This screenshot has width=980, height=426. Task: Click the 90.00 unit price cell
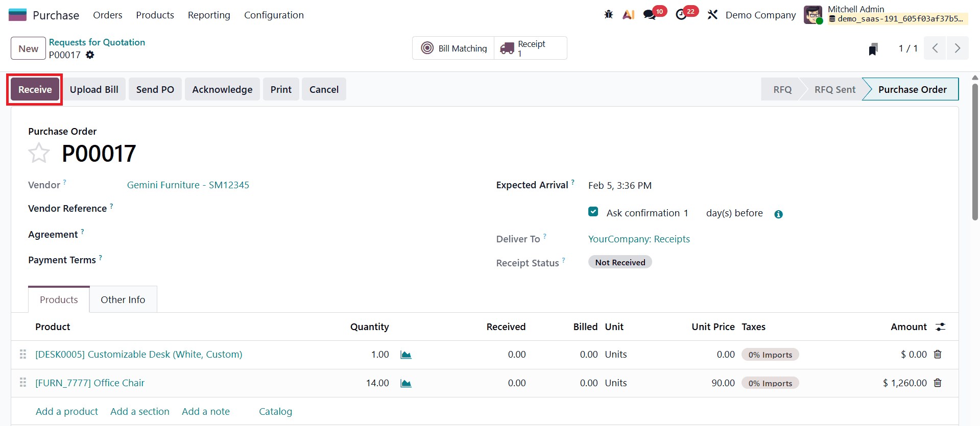pos(723,383)
